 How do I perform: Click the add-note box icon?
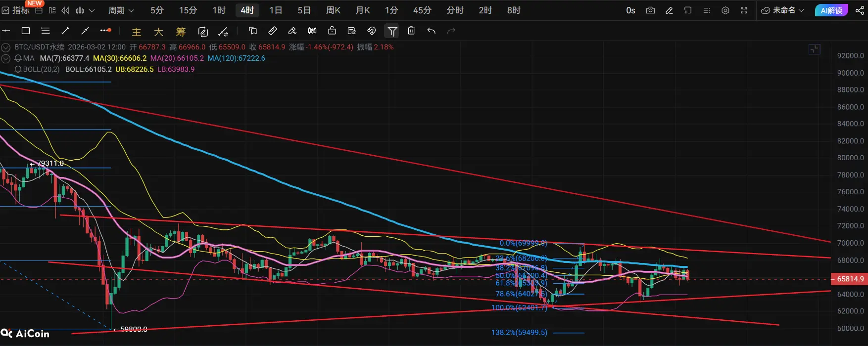click(688, 10)
